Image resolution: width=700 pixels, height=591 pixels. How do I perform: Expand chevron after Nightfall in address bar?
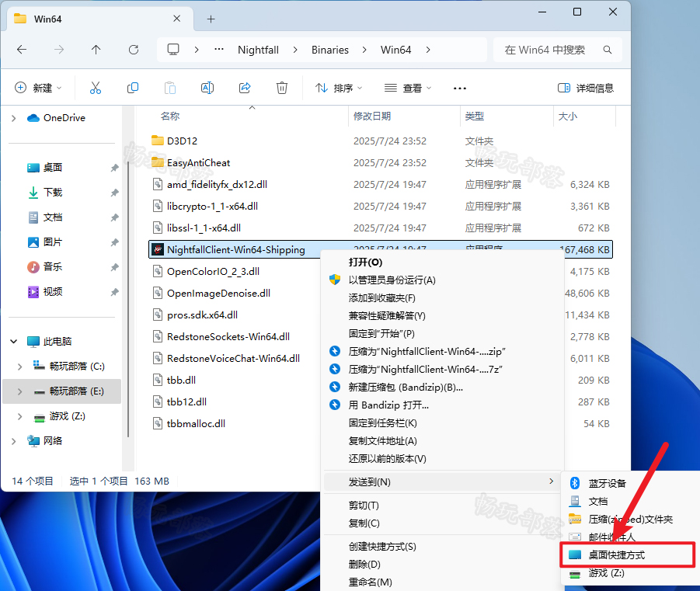[295, 50]
